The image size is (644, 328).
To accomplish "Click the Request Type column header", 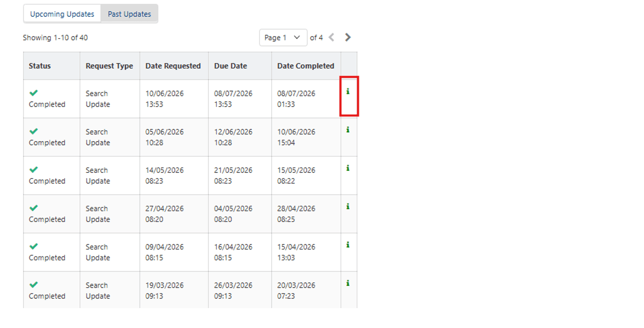I will coord(109,66).
